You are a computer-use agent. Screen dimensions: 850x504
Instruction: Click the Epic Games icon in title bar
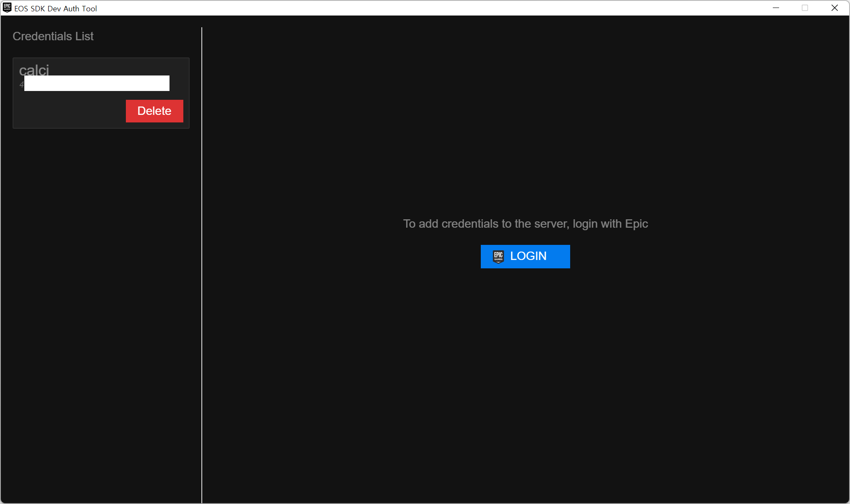(x=7, y=8)
